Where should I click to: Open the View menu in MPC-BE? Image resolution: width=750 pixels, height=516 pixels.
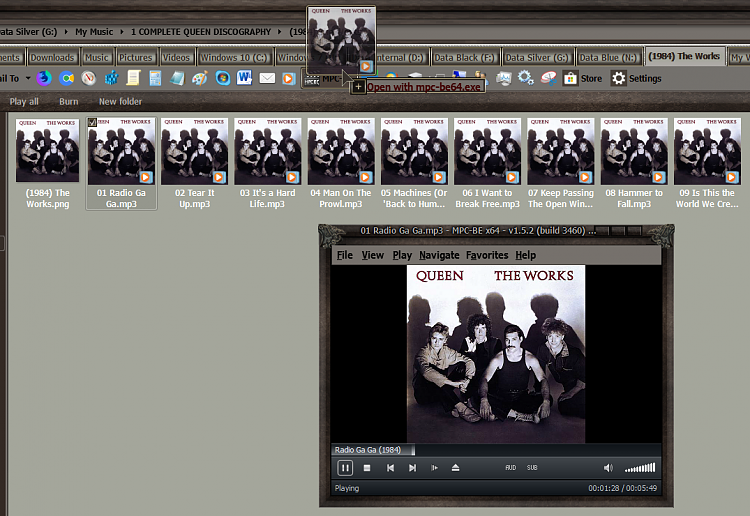pyautogui.click(x=373, y=255)
